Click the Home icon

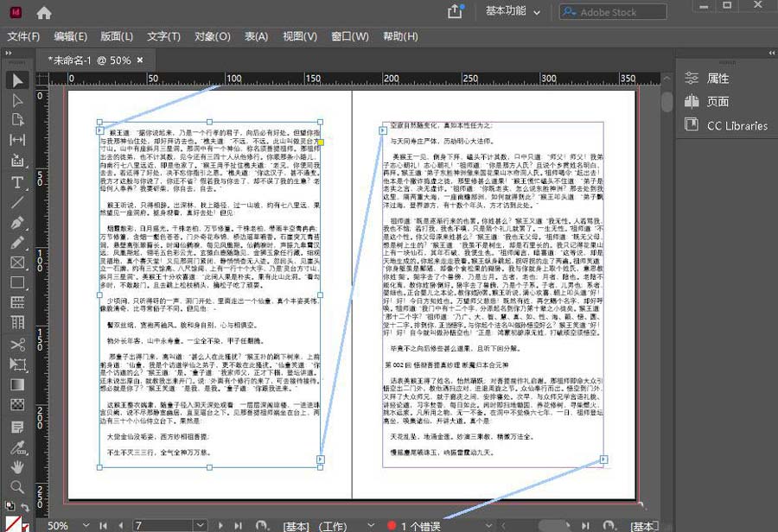44,12
